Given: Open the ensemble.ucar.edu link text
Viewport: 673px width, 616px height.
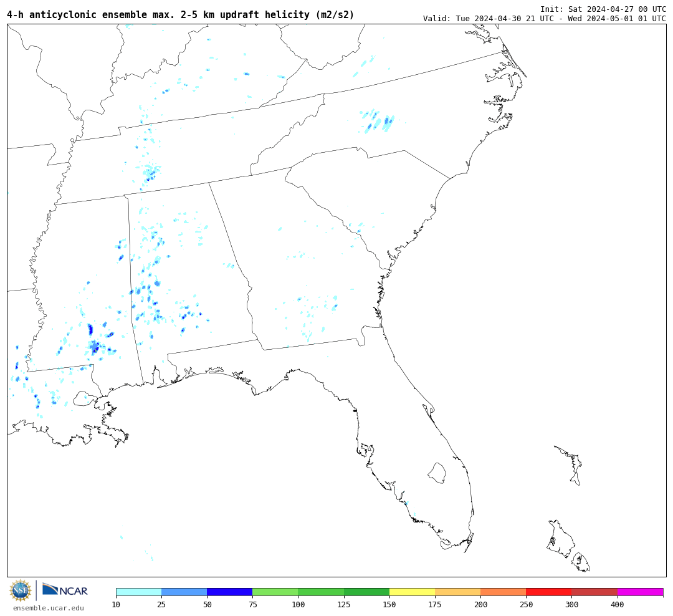Looking at the screenshot, I should 49,608.
